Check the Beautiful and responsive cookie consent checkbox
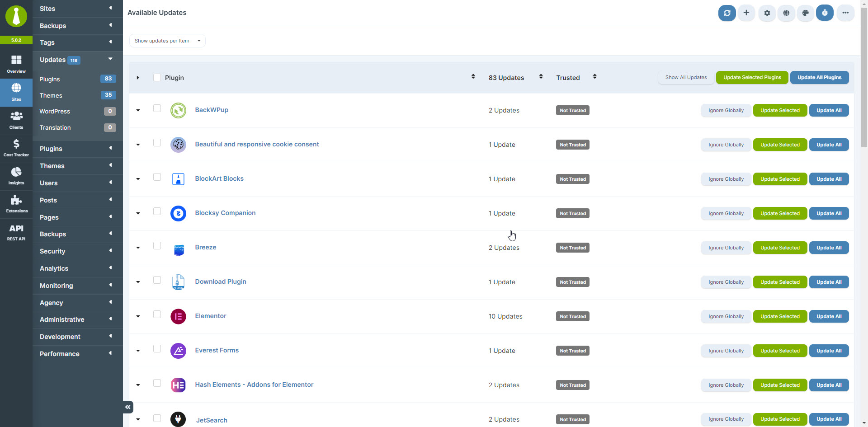 (157, 143)
